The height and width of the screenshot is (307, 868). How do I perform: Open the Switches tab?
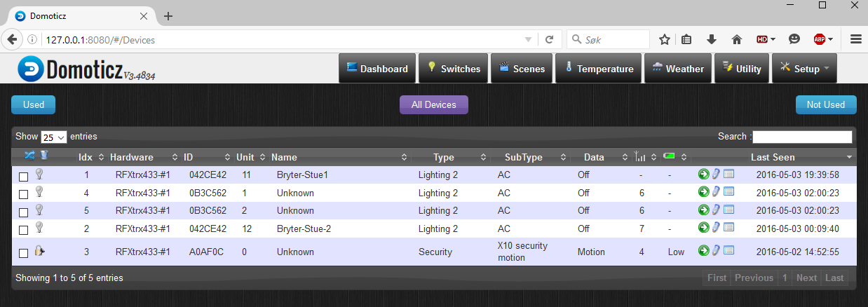pos(453,69)
